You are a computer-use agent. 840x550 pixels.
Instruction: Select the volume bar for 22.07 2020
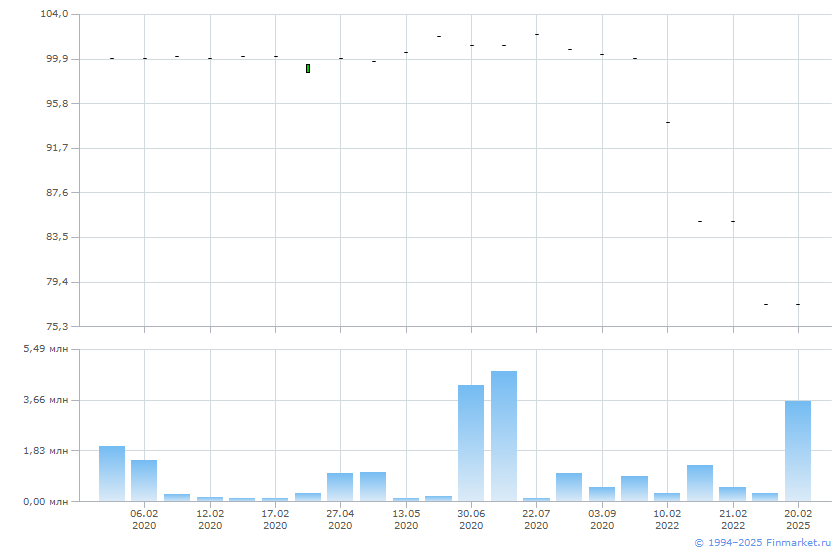536,500
